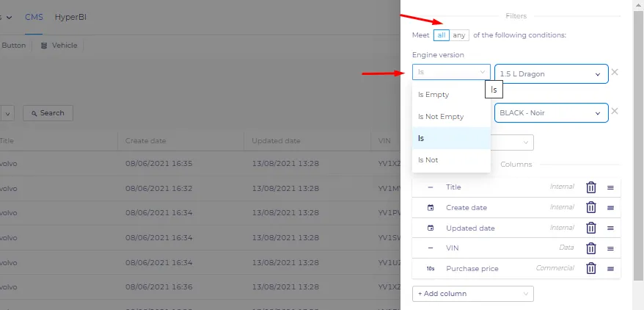The width and height of the screenshot is (644, 310).
Task: Select the VIN row in Columns list
Action: click(516, 248)
